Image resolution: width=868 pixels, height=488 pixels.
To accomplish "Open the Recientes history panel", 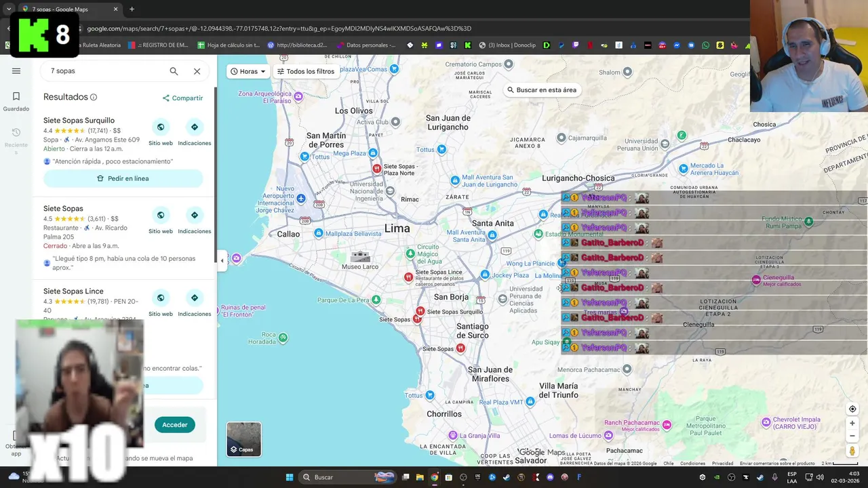I will pos(16,141).
